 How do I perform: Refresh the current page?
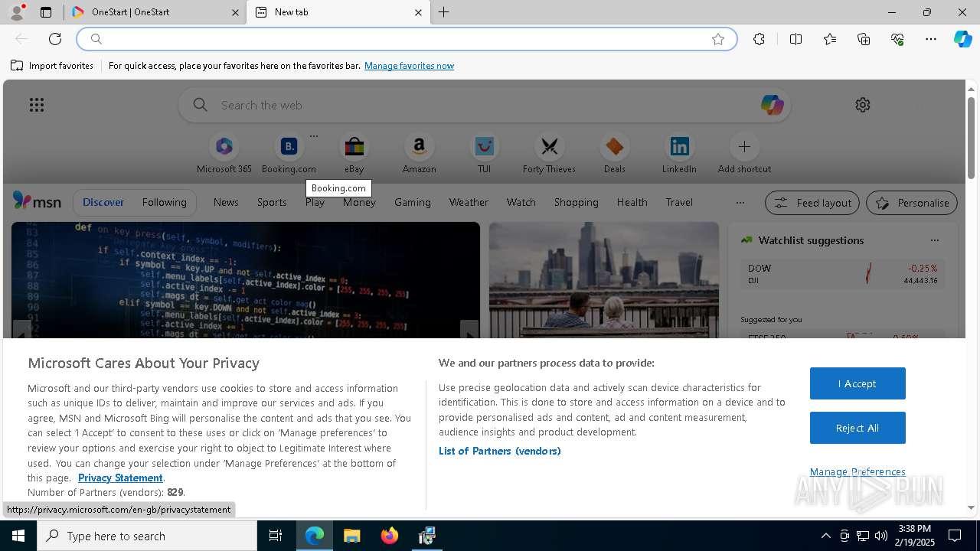[55, 39]
